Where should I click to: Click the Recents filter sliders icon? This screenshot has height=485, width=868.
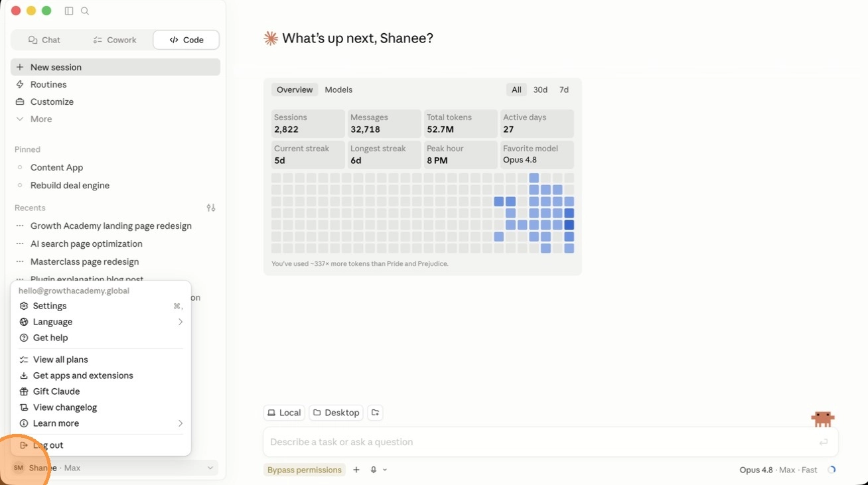tap(211, 208)
